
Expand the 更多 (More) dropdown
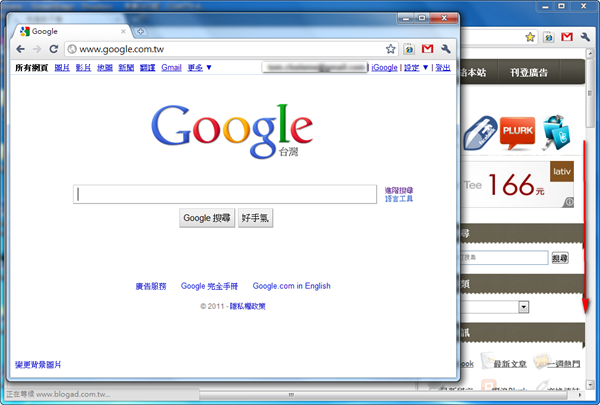pos(199,68)
